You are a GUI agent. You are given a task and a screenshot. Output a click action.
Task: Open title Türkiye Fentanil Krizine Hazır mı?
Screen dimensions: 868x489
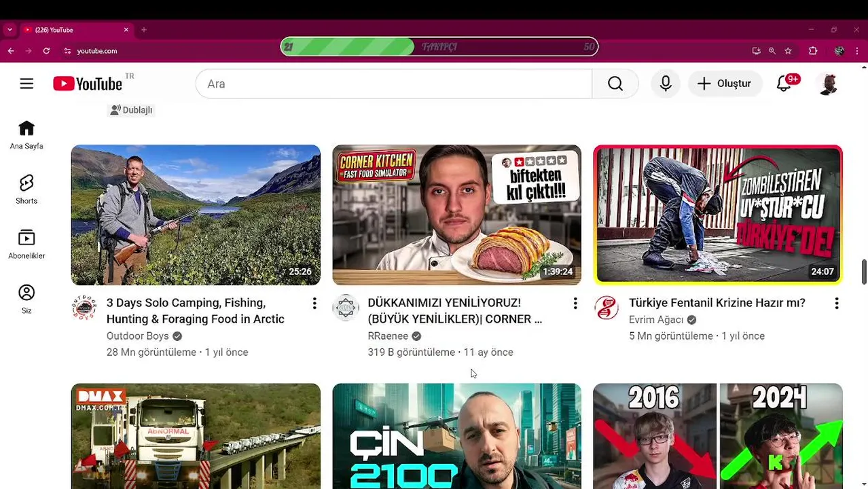coord(717,303)
